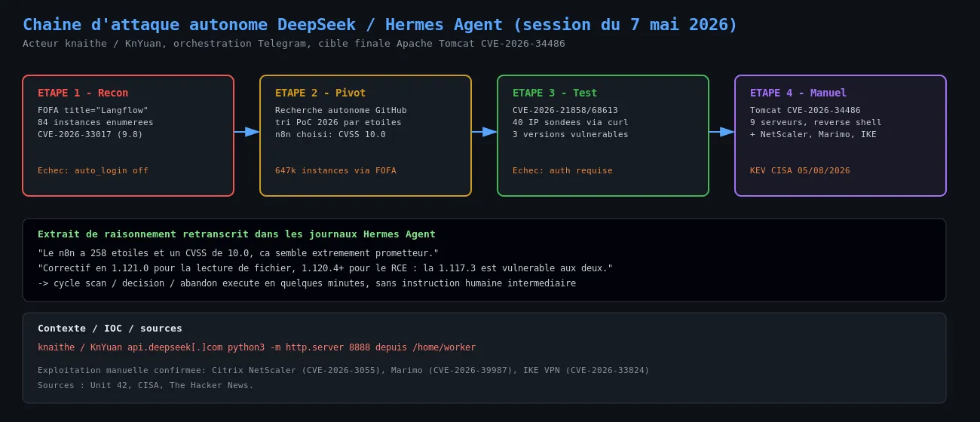980x422 pixels.
Task: Click 'Contexte / IOC / sources' heading
Action: [x=110, y=329]
